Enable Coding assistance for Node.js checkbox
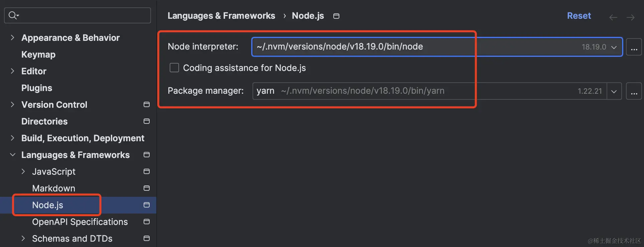Screen dimensions: 644x247 tap(174, 68)
